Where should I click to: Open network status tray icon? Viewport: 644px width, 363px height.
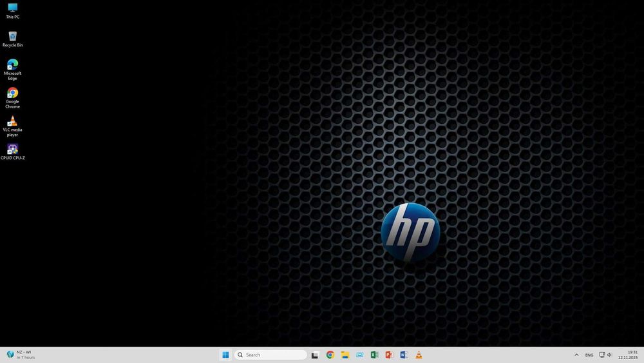602,355
